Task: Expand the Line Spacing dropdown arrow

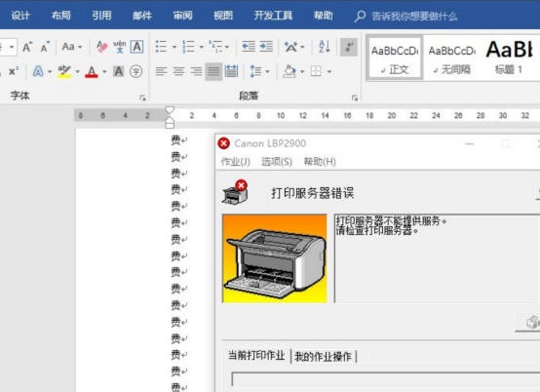Action: click(268, 72)
